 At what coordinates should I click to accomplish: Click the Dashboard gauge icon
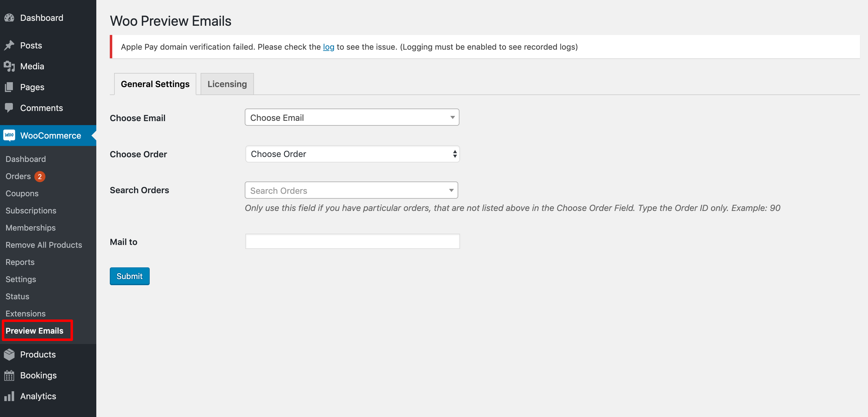[10, 18]
